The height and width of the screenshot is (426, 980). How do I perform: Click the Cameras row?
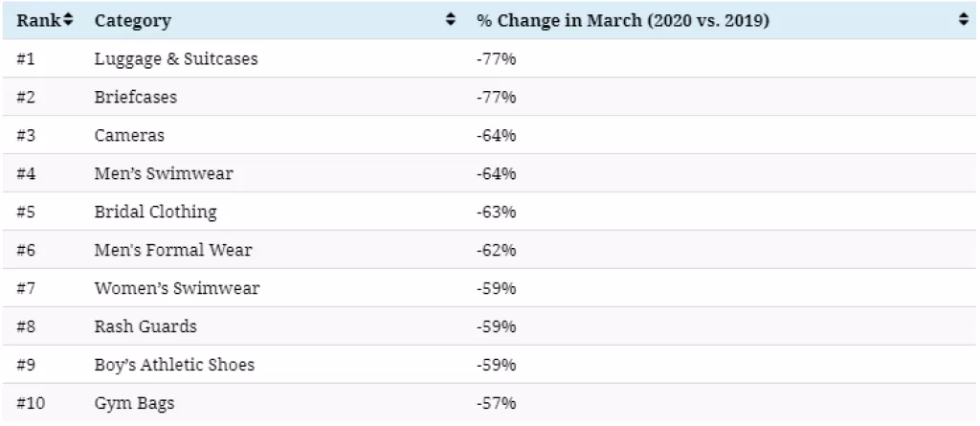tap(129, 136)
